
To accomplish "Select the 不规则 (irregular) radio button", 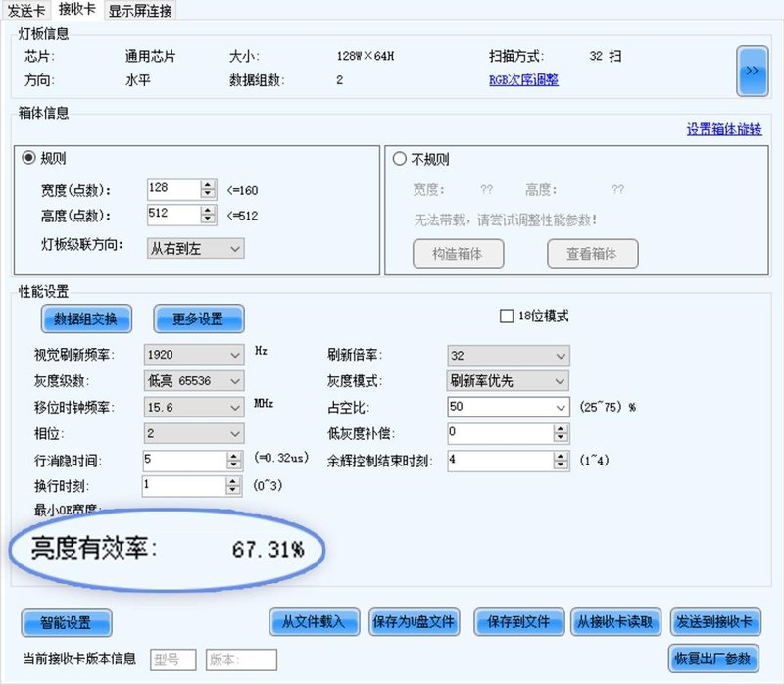I will click(401, 159).
